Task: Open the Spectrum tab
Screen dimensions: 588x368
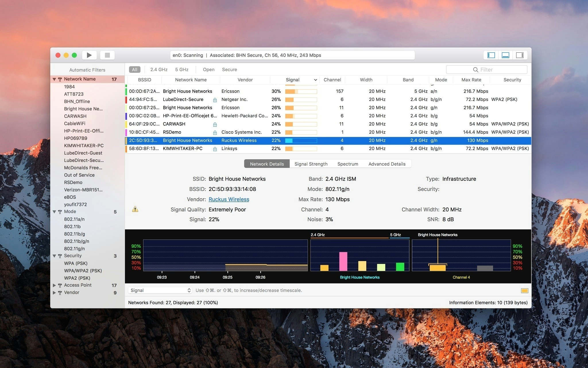Action: 347,164
